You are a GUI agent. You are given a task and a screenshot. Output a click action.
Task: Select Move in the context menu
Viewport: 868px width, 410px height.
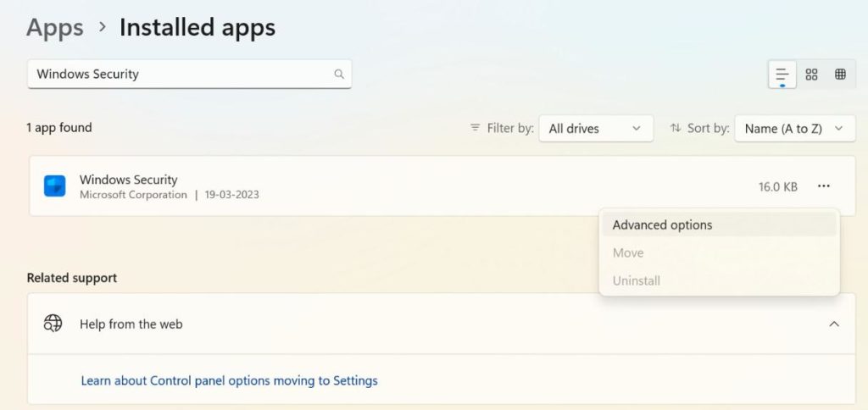tap(628, 253)
